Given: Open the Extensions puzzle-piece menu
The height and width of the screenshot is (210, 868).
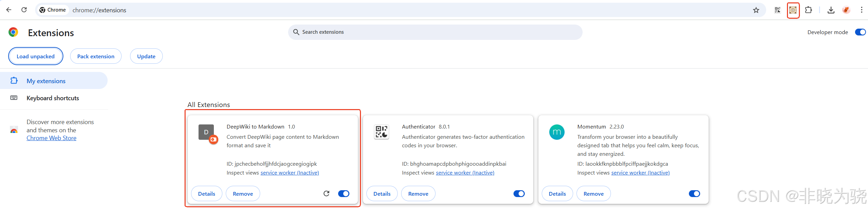Looking at the screenshot, I should point(808,10).
